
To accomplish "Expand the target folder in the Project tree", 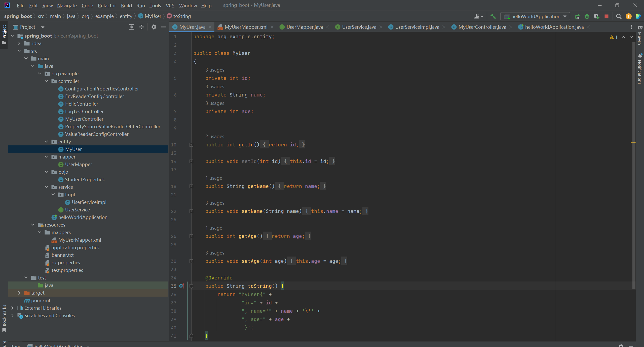I will pos(19,293).
